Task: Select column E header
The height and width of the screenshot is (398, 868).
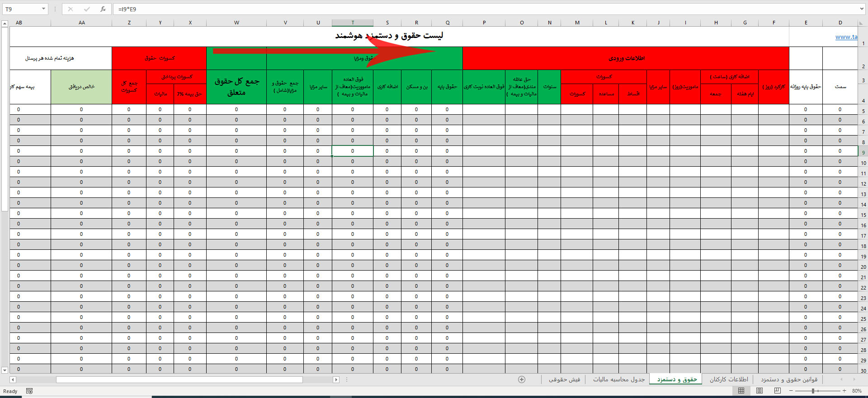Action: coord(806,23)
